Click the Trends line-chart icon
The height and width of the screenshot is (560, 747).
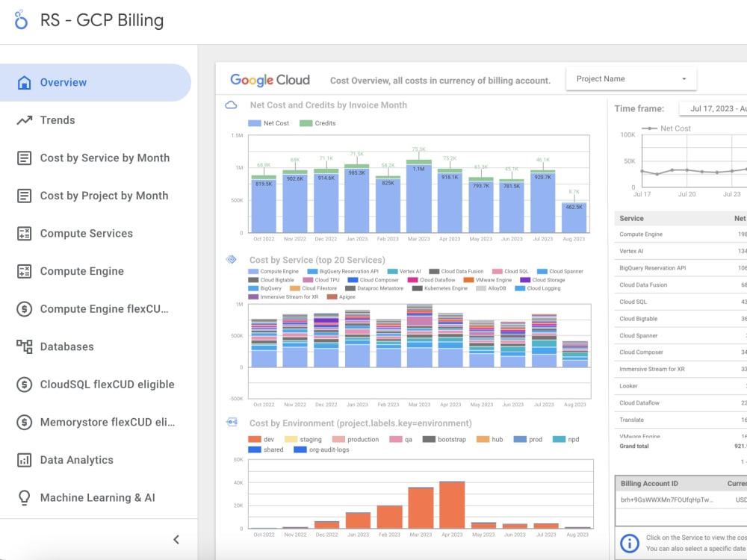click(x=26, y=119)
